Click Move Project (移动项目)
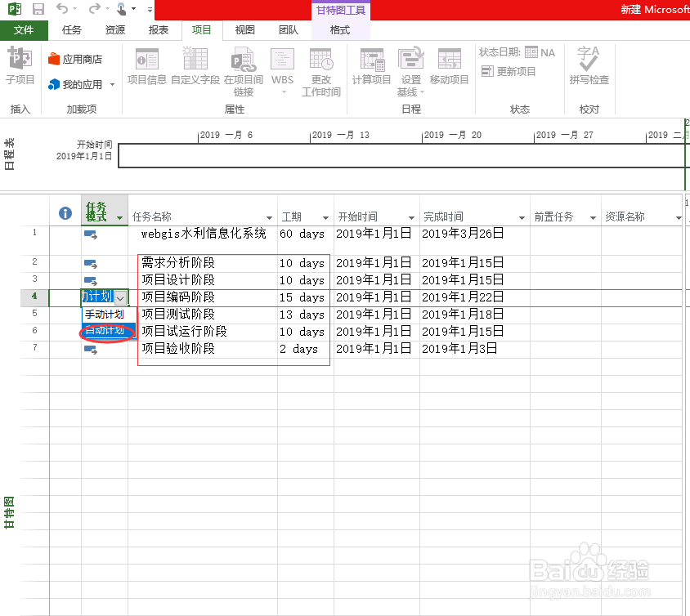The width and height of the screenshot is (690, 616). [449, 66]
